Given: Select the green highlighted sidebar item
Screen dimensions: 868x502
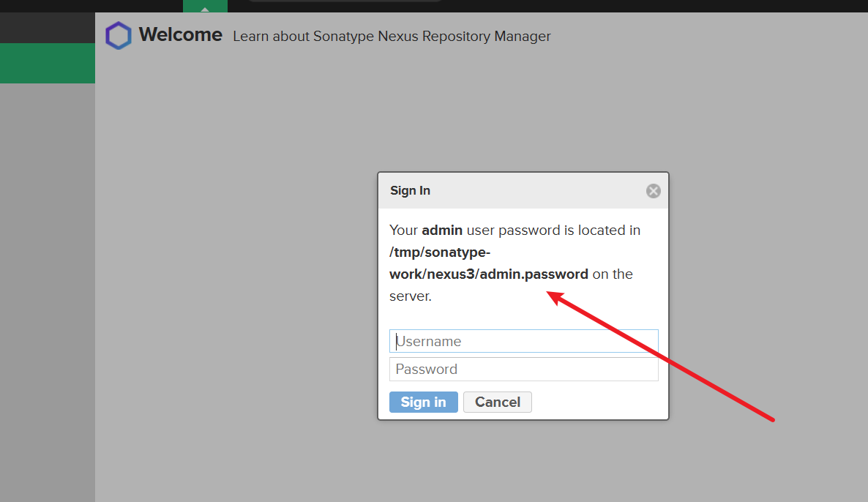Looking at the screenshot, I should (48, 63).
